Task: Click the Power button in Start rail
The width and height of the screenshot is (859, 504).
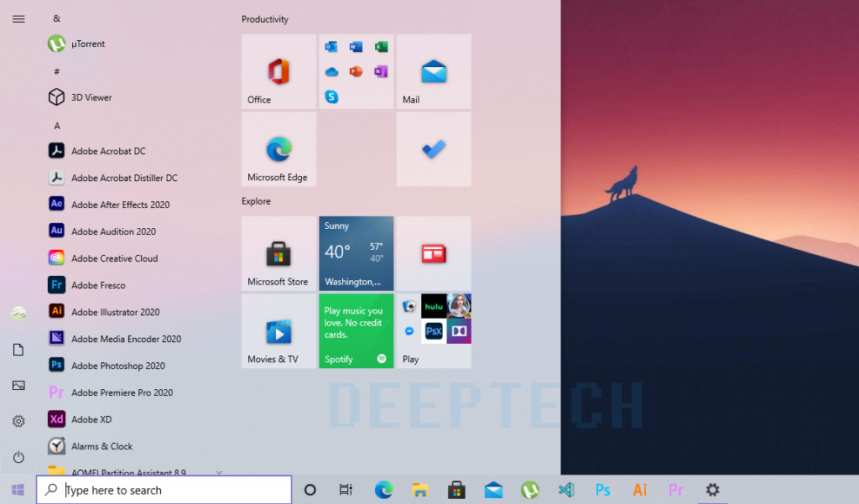Action: pos(18,457)
